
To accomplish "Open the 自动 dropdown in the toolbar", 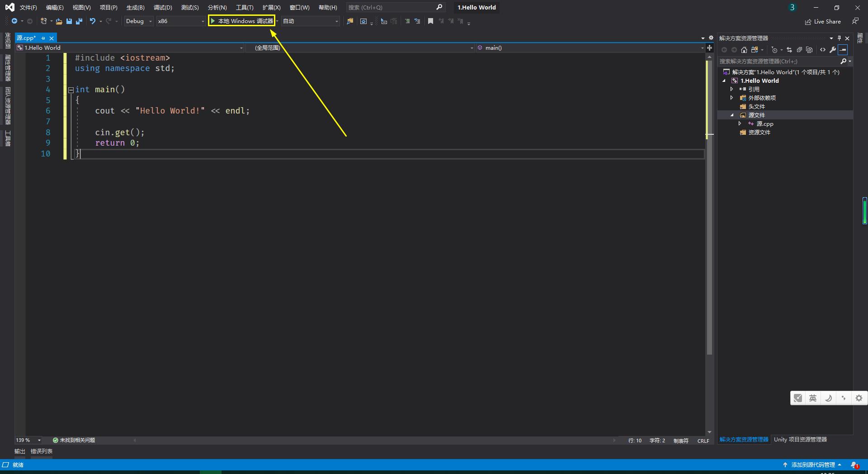I will pyautogui.click(x=311, y=21).
